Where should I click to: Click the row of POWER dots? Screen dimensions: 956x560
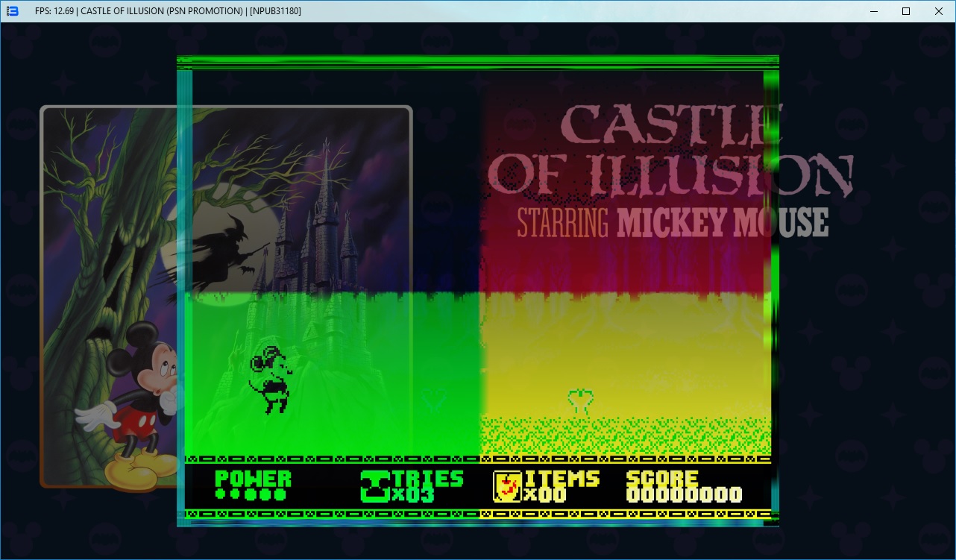pyautogui.click(x=250, y=494)
